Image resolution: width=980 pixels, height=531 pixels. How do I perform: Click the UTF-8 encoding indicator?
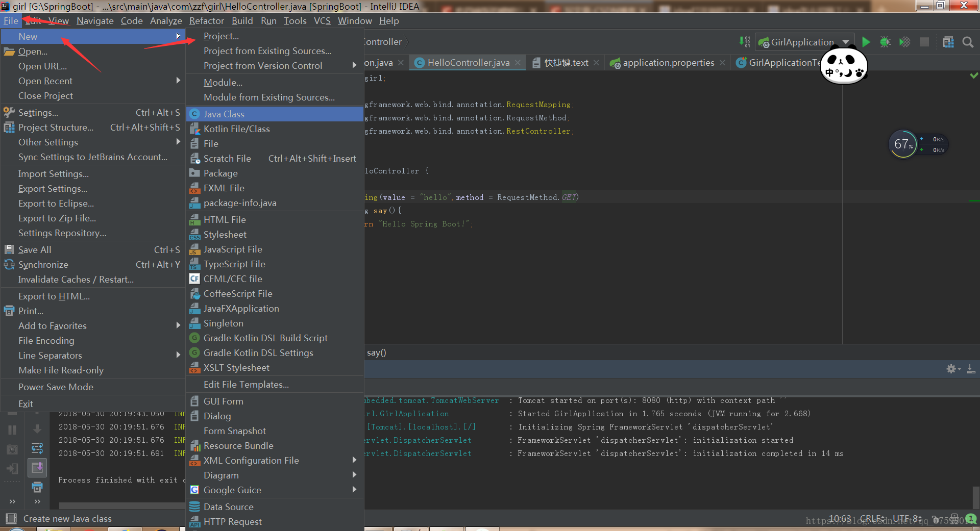pos(907,518)
